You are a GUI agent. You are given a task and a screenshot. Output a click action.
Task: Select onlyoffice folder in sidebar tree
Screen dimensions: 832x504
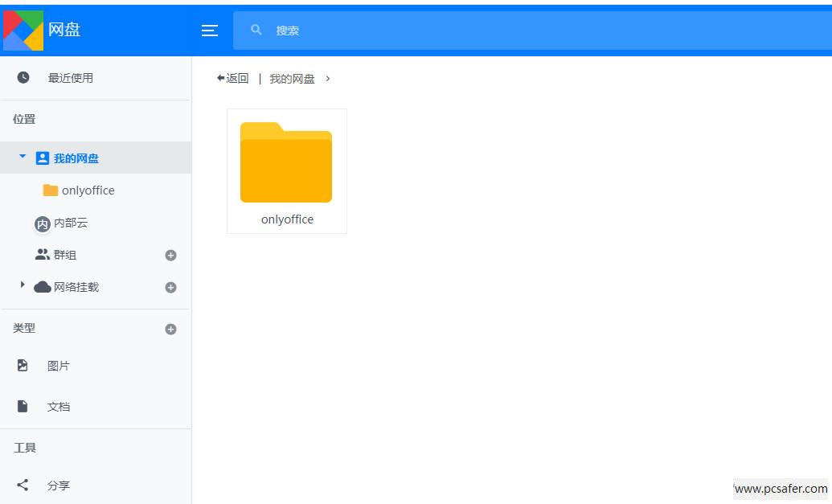pos(88,191)
